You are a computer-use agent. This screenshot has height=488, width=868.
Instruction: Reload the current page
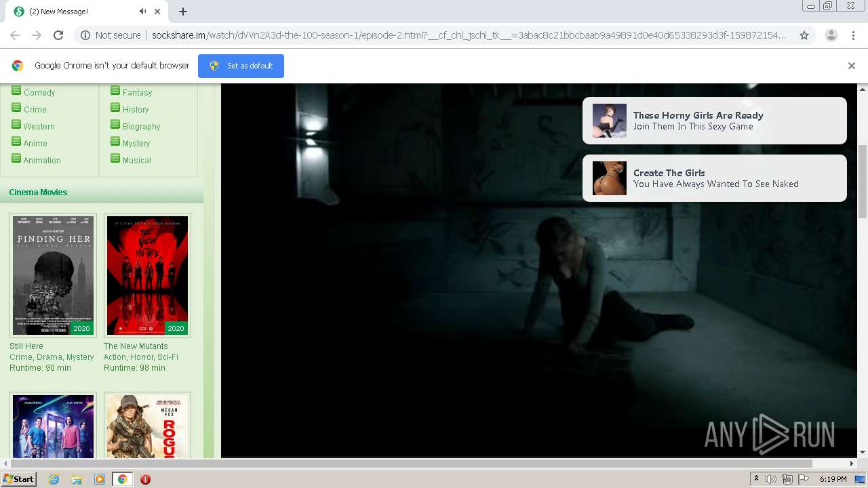click(x=58, y=35)
